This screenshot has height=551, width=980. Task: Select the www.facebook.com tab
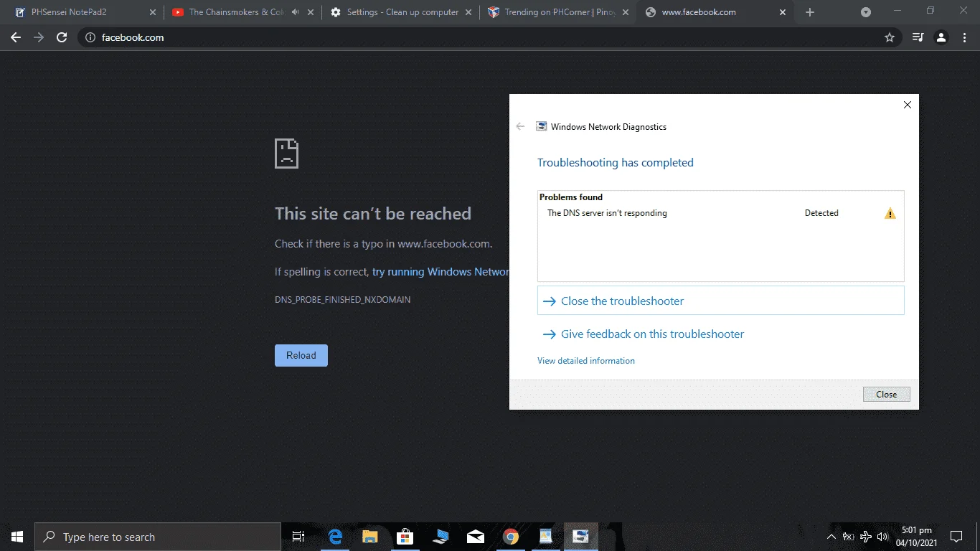[x=716, y=12]
